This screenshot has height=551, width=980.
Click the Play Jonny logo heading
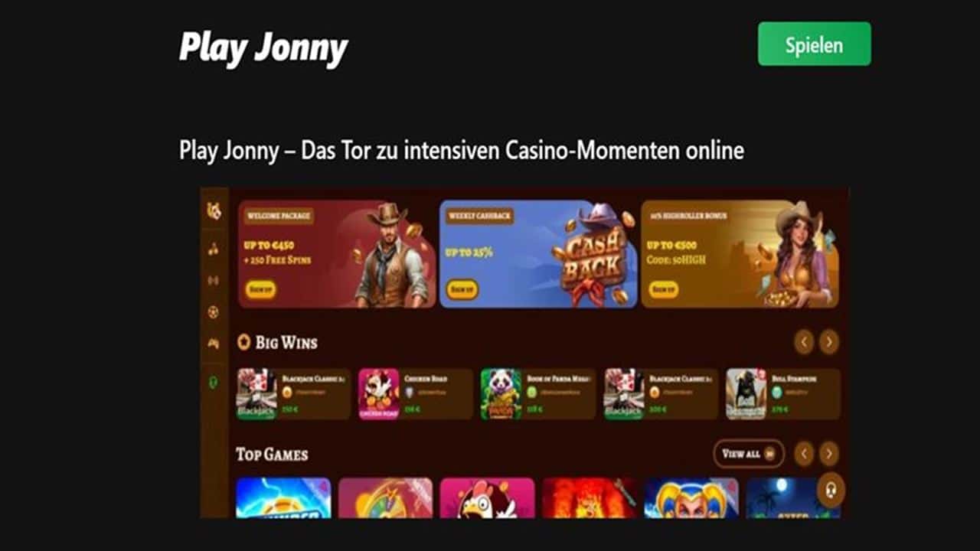pos(263,47)
